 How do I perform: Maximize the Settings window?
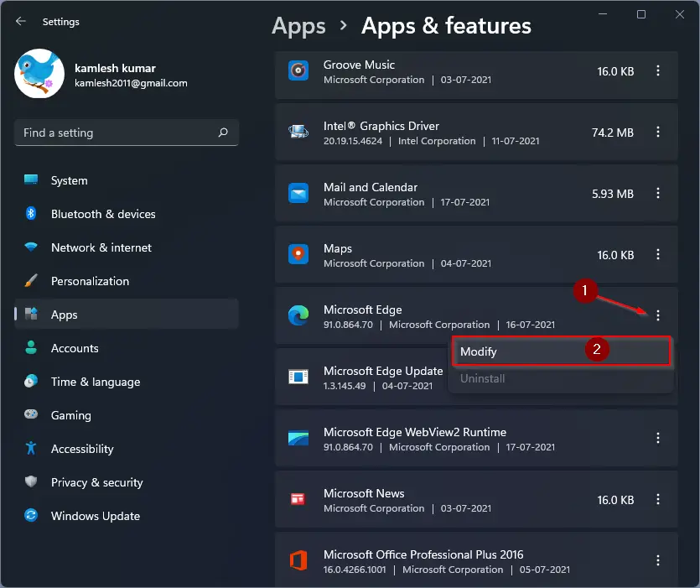(x=641, y=14)
